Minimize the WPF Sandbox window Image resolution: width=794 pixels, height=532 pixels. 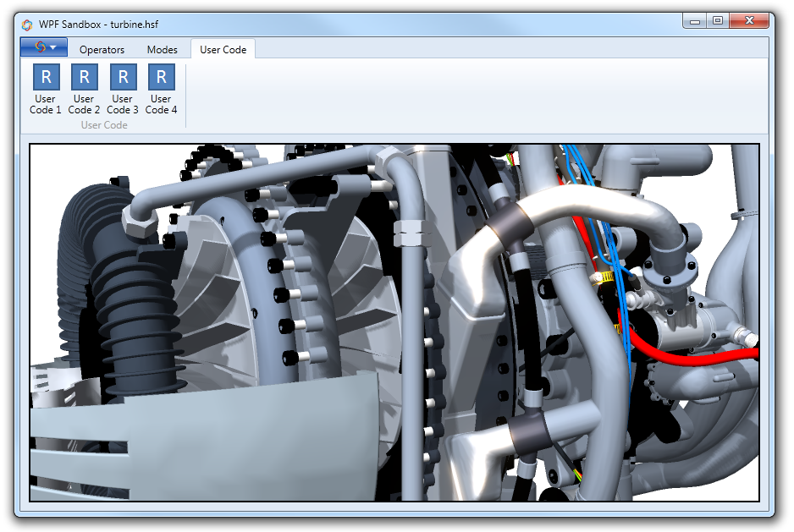(x=694, y=20)
